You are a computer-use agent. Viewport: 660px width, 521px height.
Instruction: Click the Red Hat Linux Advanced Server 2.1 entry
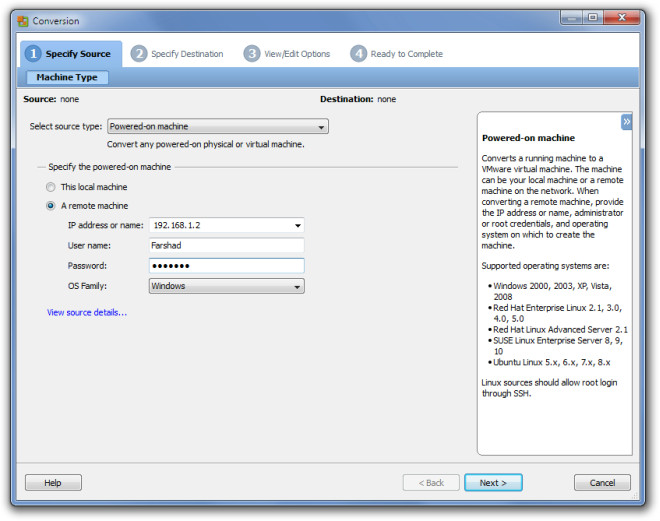[560, 330]
